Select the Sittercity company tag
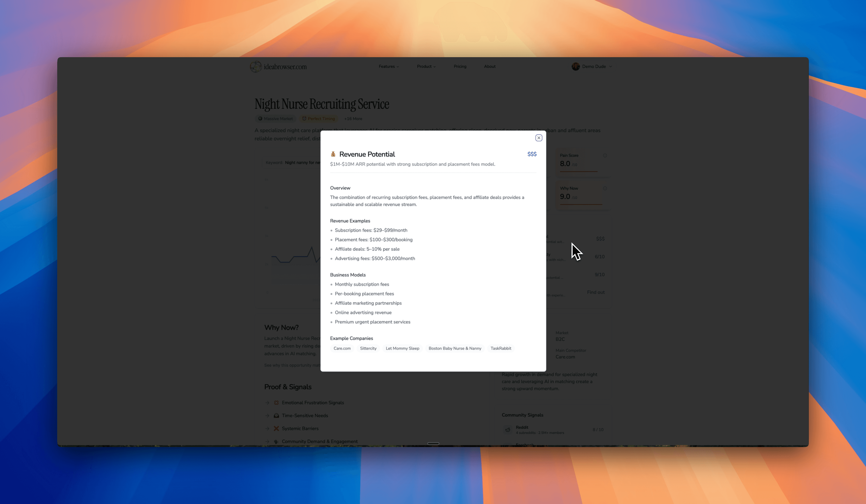The width and height of the screenshot is (866, 504). click(368, 348)
